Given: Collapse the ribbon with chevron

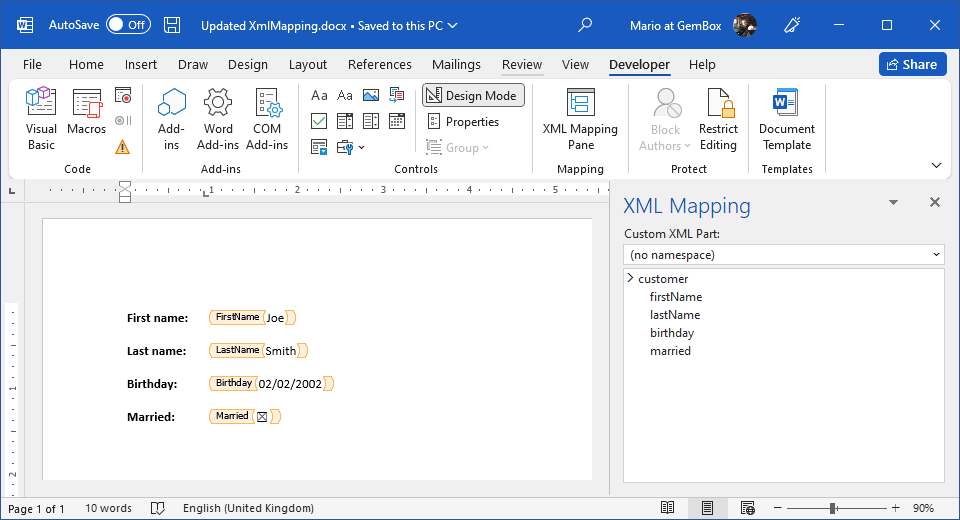Looking at the screenshot, I should pos(936,165).
